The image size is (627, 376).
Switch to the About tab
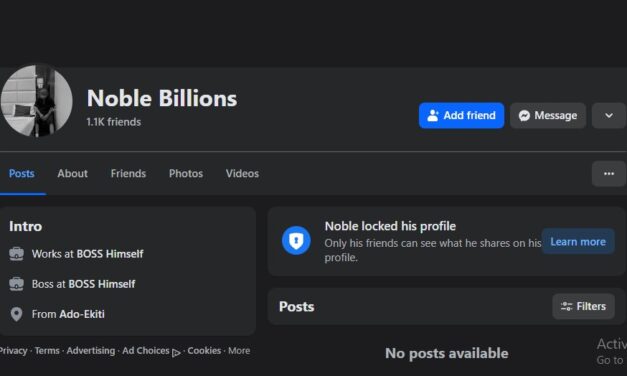click(72, 174)
